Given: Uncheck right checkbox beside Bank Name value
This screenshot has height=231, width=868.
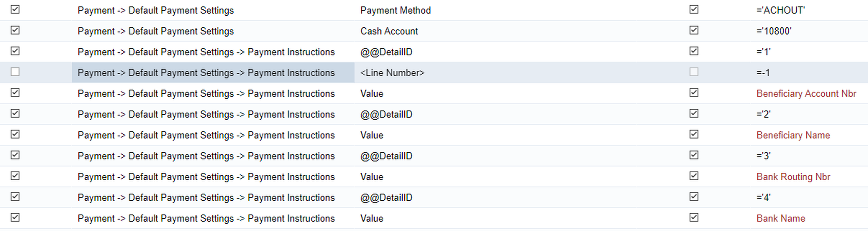Looking at the screenshot, I should click(x=693, y=218).
